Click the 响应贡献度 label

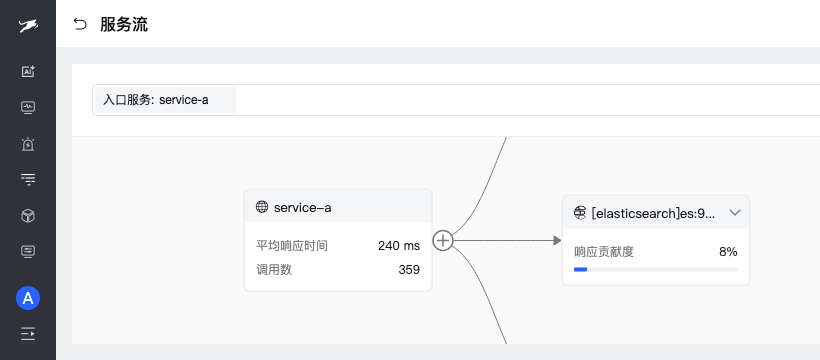[x=603, y=252]
